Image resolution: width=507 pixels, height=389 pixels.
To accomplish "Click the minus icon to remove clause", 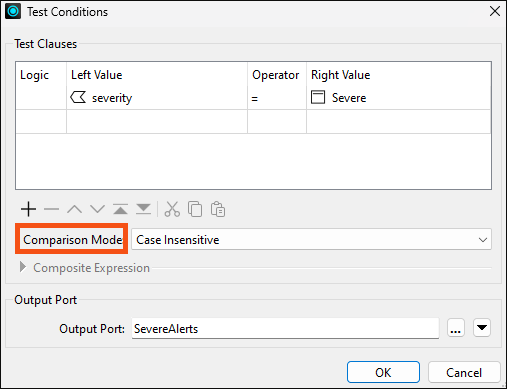I will (51, 209).
